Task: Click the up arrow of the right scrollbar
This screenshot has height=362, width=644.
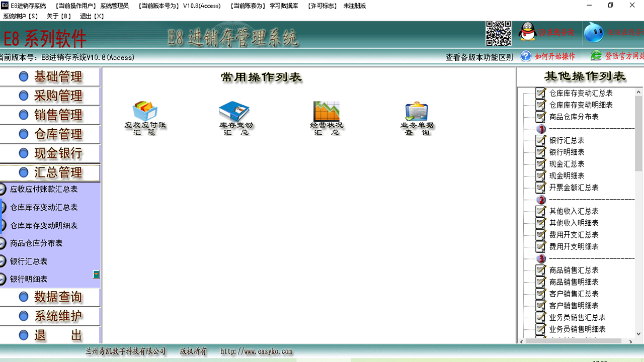Action: tap(638, 92)
